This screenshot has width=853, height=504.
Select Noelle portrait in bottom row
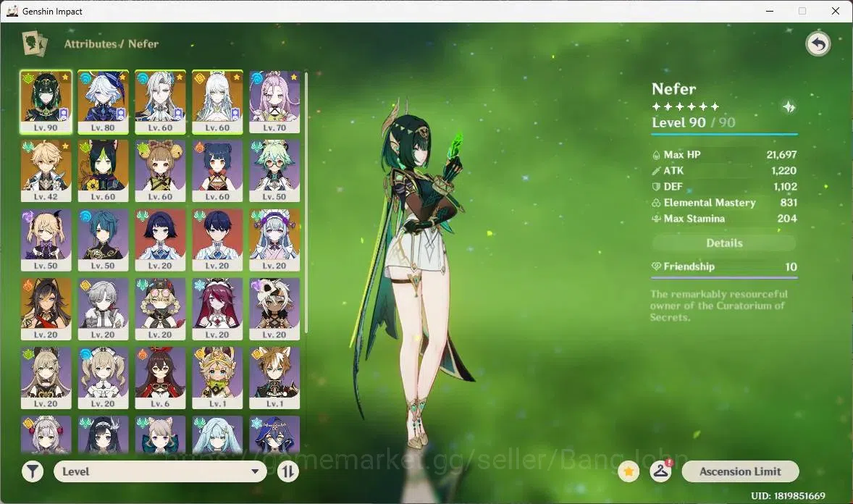tap(46, 435)
